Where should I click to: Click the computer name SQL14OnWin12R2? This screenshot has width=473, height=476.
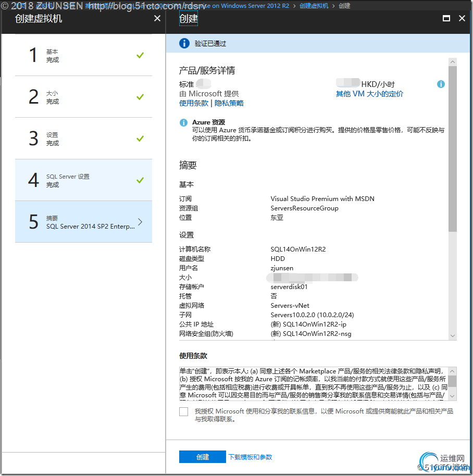tap(298, 249)
